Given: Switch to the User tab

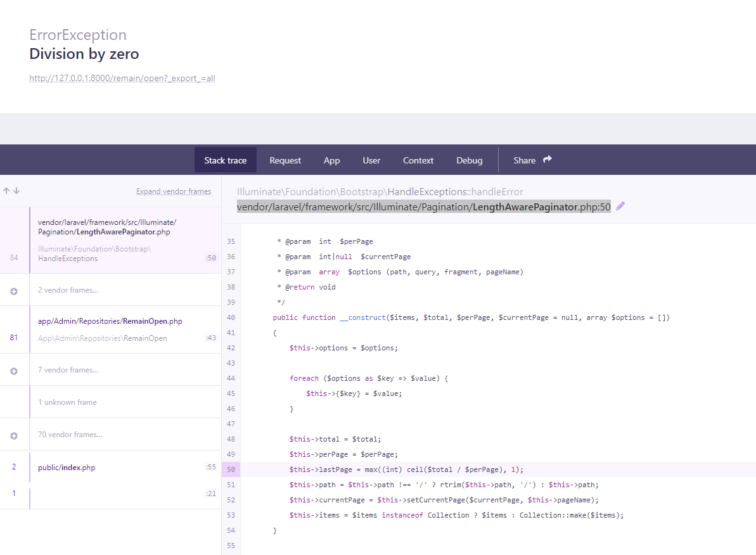Looking at the screenshot, I should [x=371, y=160].
